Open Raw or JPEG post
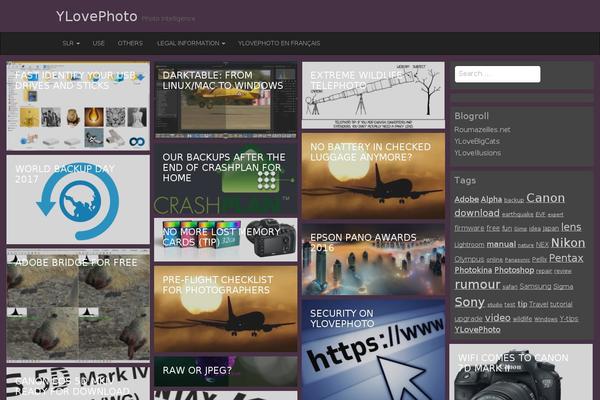This screenshot has width=600, height=400. point(225,372)
